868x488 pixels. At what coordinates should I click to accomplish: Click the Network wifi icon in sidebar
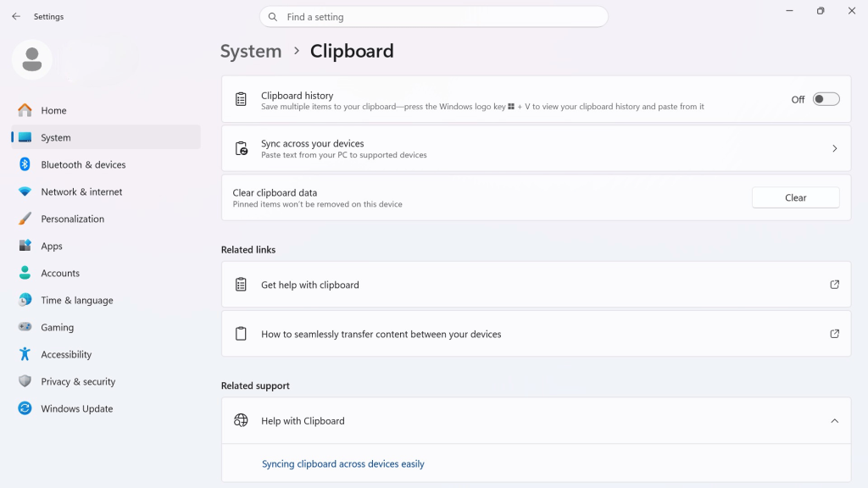click(x=25, y=191)
